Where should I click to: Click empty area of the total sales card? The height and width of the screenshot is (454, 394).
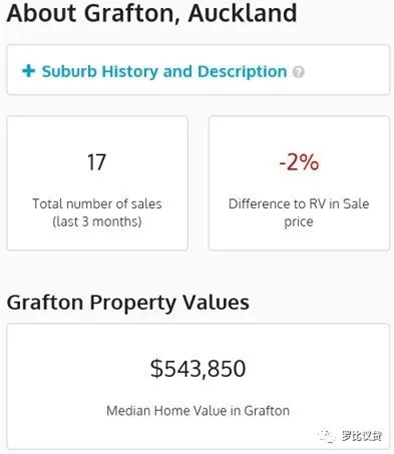coord(97,135)
